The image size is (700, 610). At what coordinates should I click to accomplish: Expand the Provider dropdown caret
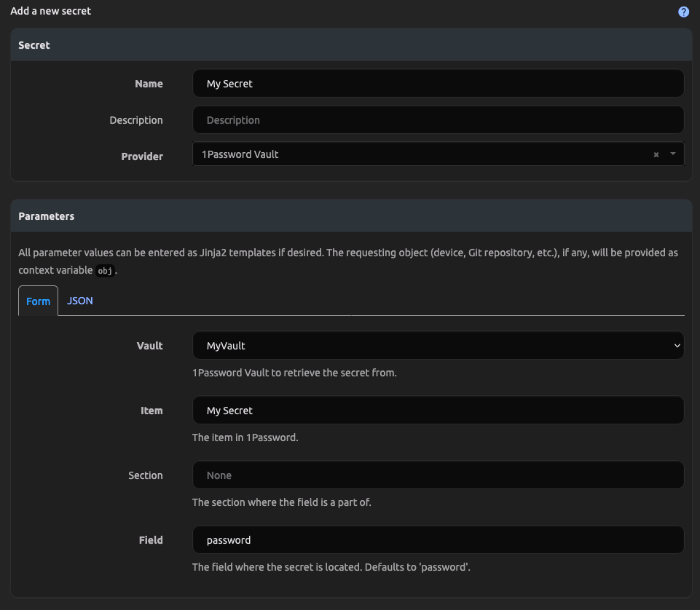tap(672, 154)
